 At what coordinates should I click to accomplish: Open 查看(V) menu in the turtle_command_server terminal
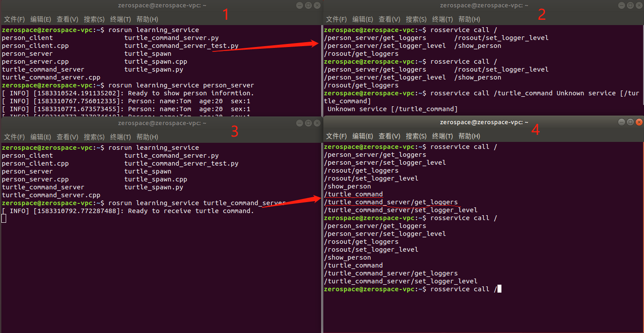[68, 137]
